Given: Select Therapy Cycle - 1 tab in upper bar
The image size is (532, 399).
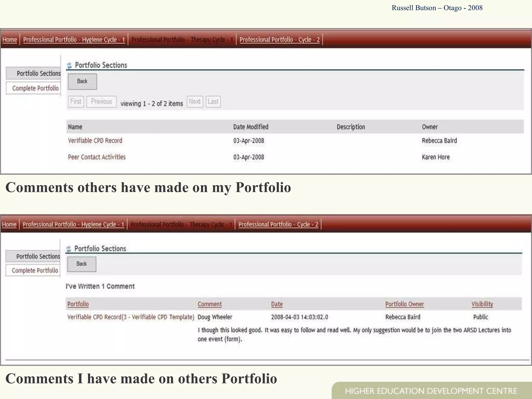Looking at the screenshot, I should coord(182,40).
